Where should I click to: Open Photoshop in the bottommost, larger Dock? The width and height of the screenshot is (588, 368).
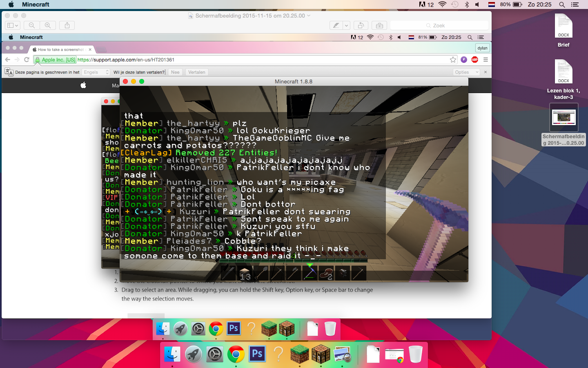(x=257, y=354)
